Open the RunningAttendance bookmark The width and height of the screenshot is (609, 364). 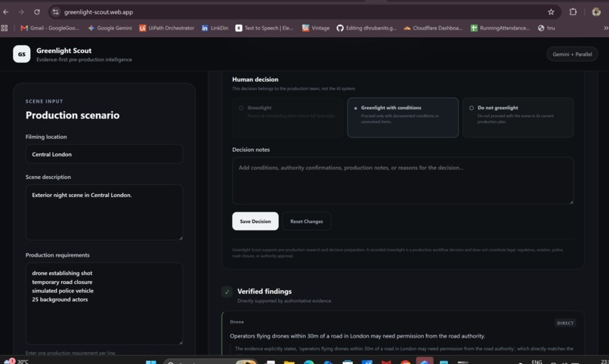[x=500, y=28]
